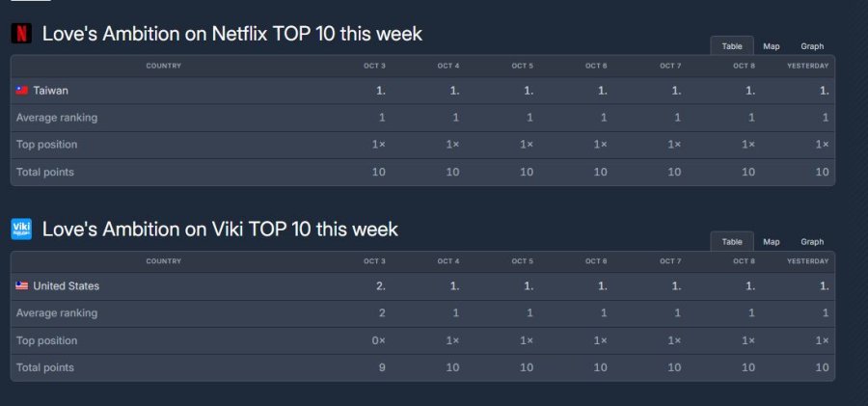The width and height of the screenshot is (868, 406).
Task: Open Graph tab in Viki section
Action: (x=812, y=242)
